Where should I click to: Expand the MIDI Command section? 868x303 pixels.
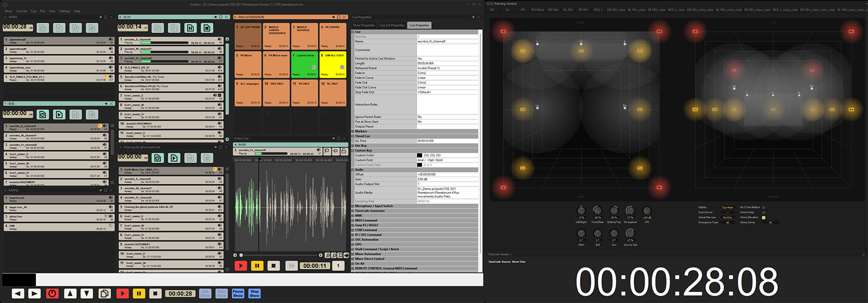[x=354, y=221]
